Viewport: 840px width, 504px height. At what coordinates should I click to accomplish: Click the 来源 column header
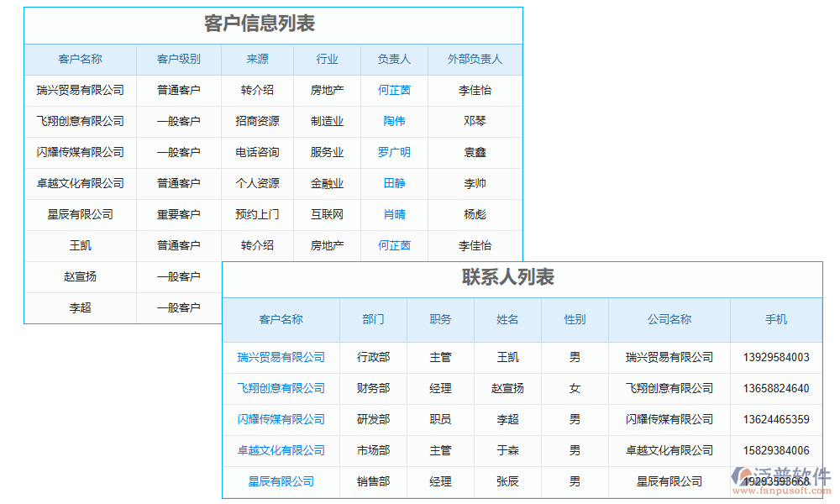tap(257, 59)
